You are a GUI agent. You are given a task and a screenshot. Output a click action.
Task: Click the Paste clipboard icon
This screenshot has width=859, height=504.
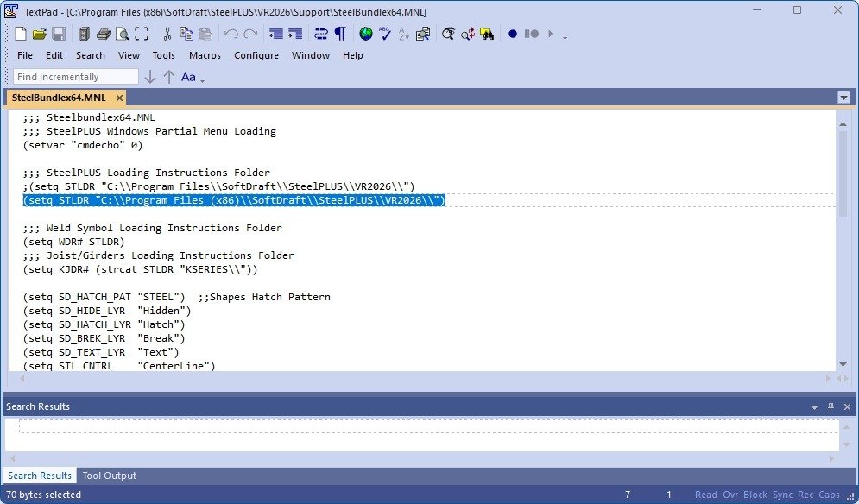205,34
